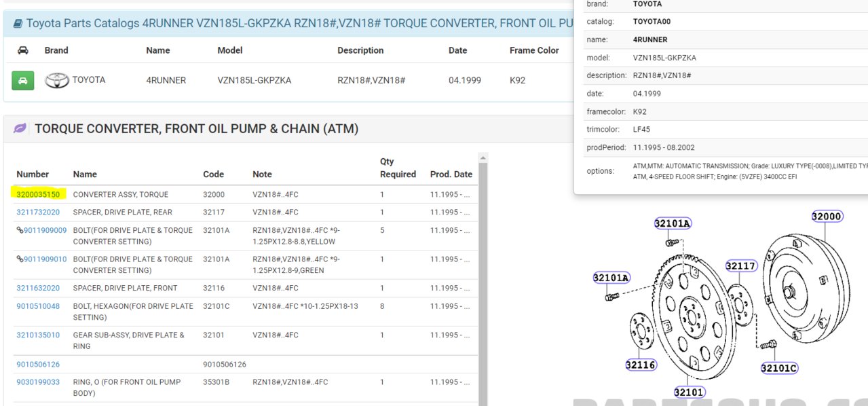Click code 35301B in the Code column
Image resolution: width=868 pixels, height=406 pixels.
[x=216, y=382]
